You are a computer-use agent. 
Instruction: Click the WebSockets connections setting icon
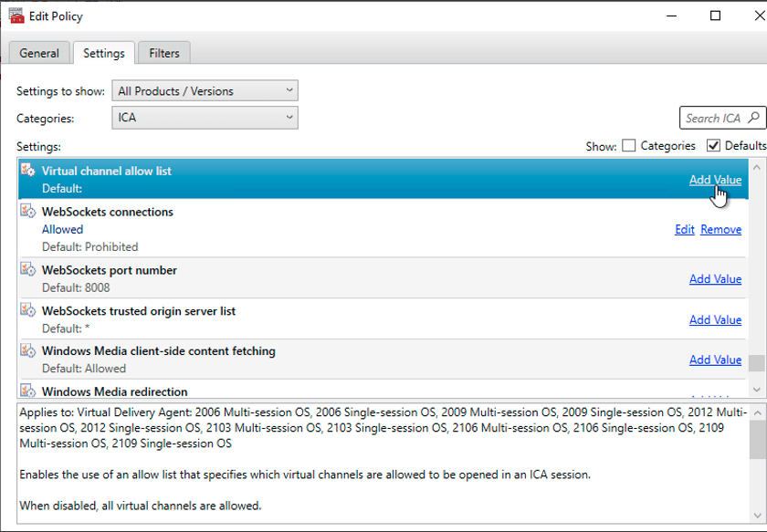click(27, 212)
